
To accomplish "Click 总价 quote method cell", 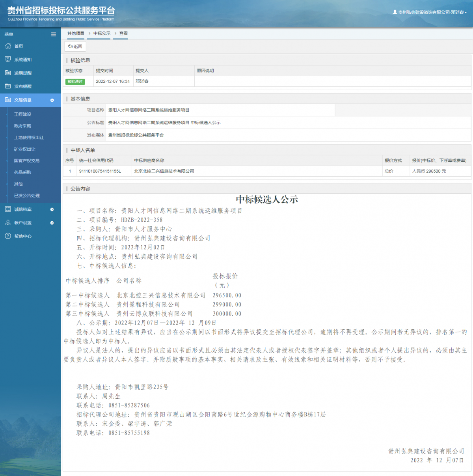I will (x=389, y=171).
